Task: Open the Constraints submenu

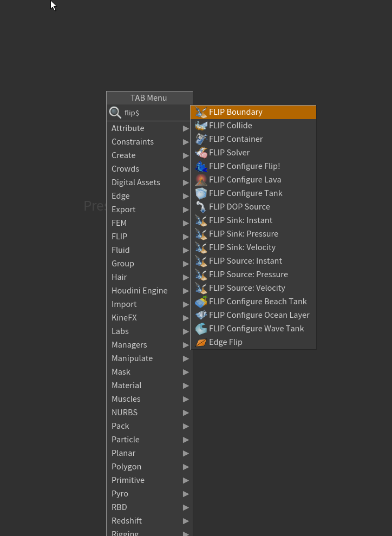Action: point(149,142)
